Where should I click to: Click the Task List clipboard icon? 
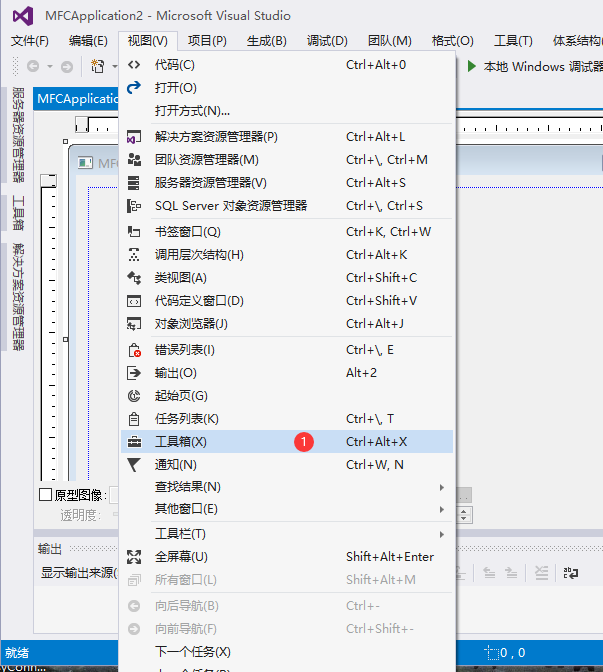134,419
